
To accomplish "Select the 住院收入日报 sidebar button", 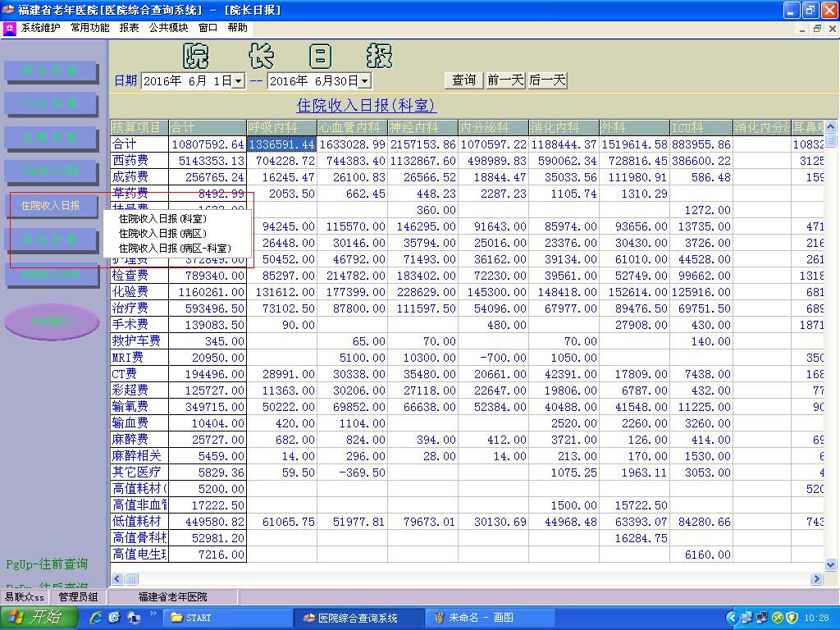I will (x=51, y=206).
